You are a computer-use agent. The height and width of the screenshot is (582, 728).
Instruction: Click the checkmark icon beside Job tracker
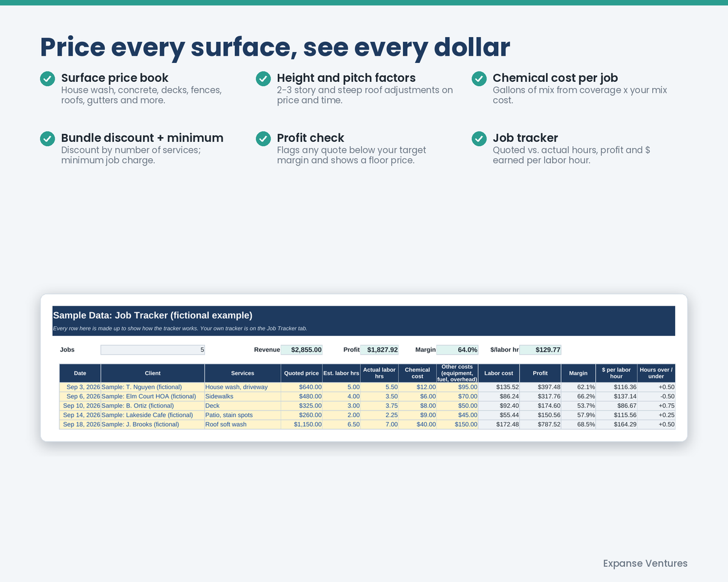479,139
